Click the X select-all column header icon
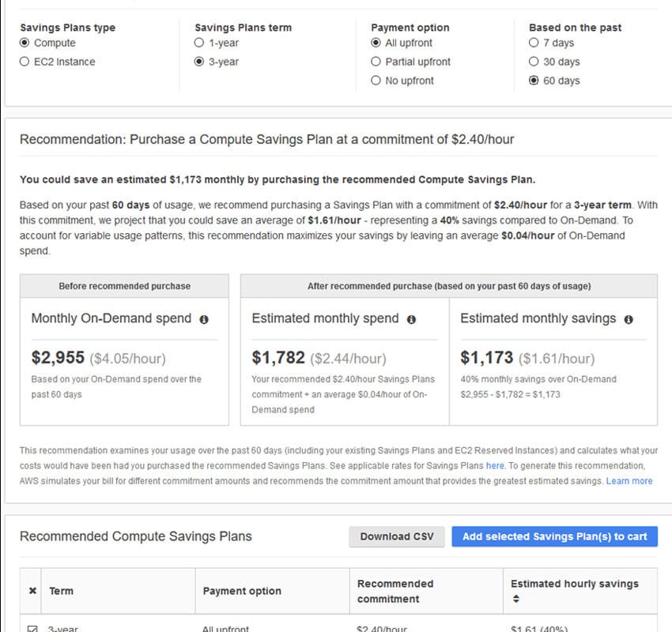The height and width of the screenshot is (632, 672). point(32,591)
